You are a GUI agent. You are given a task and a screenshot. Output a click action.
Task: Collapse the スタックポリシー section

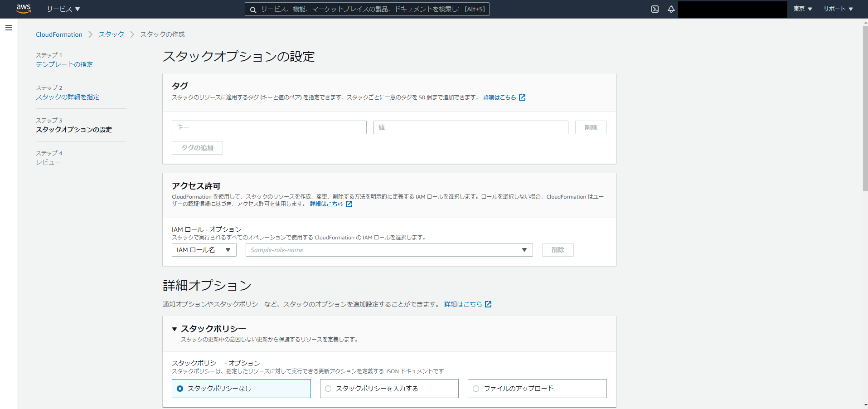[x=175, y=329]
